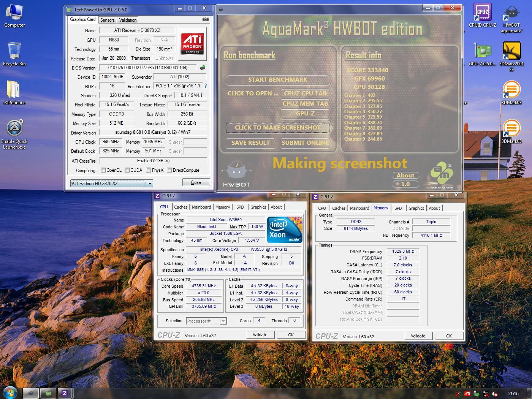Click the GPU-Z camera screenshot icon
Viewport: 532px width, 399px height.
[205, 19]
